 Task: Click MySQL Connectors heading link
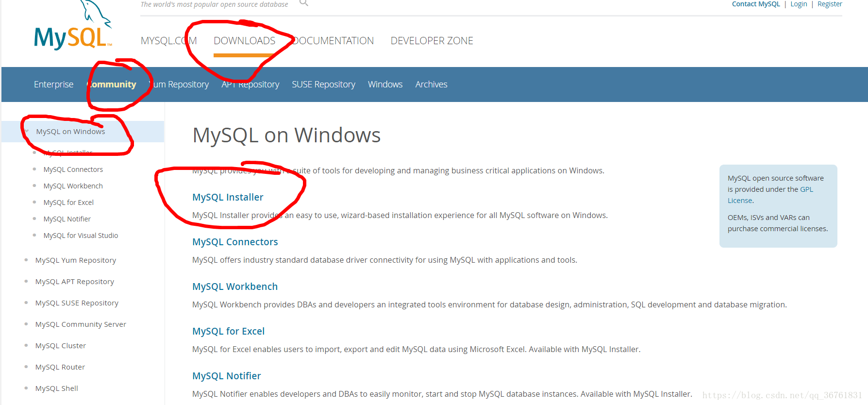click(235, 242)
